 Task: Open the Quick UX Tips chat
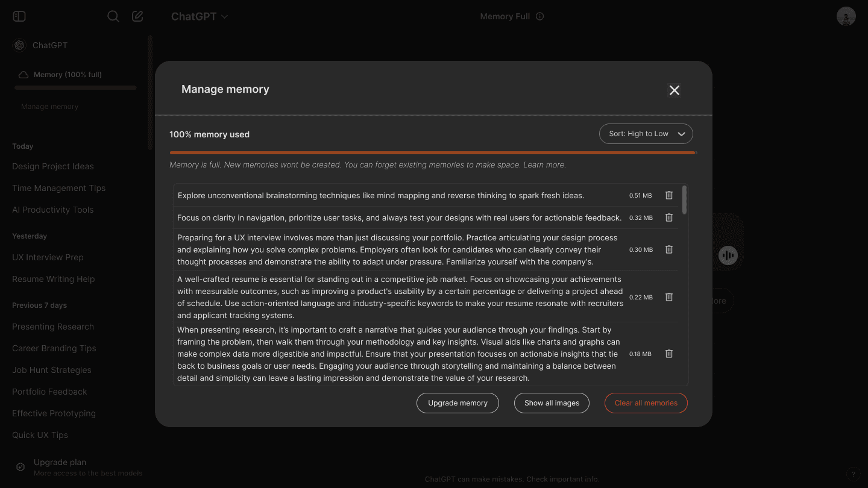click(40, 435)
